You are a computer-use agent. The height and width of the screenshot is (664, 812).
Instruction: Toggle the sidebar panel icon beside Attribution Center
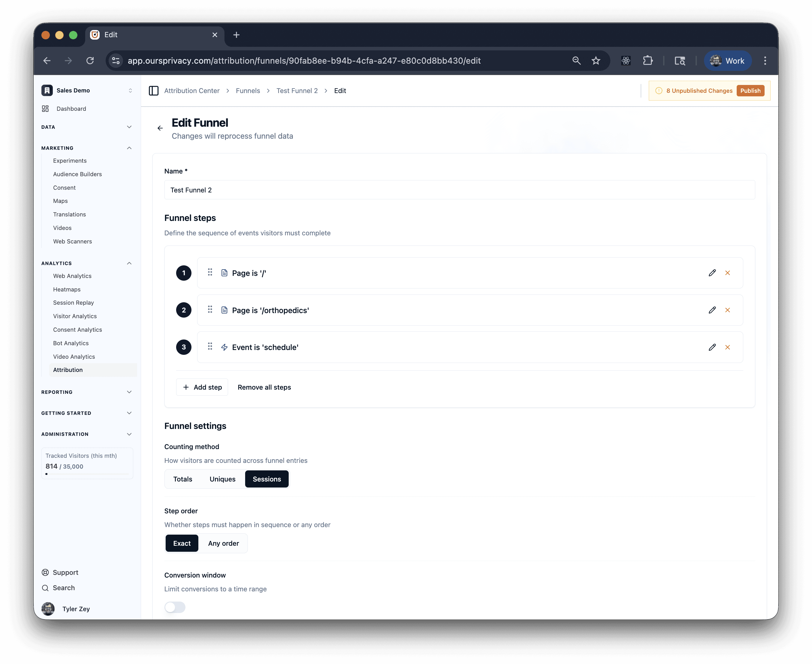[154, 91]
